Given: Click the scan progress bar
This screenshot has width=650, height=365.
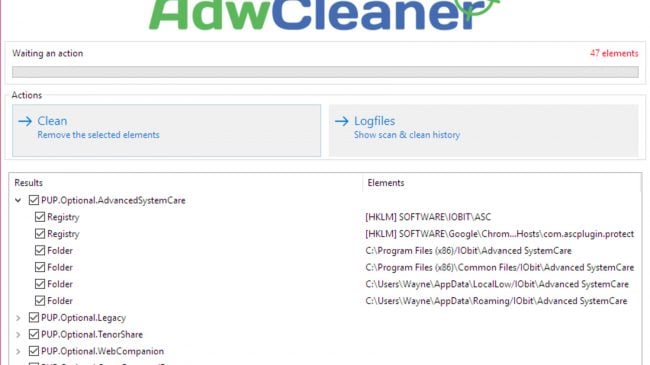Looking at the screenshot, I should [325, 72].
